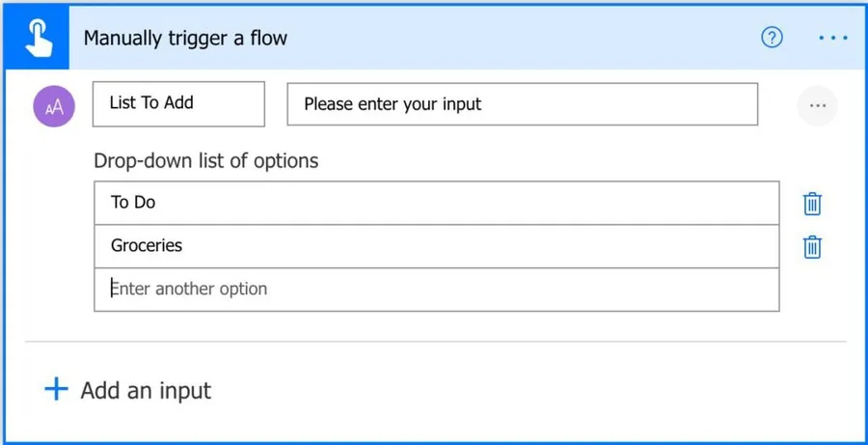Click the "Drop-down list of options" label

click(205, 161)
